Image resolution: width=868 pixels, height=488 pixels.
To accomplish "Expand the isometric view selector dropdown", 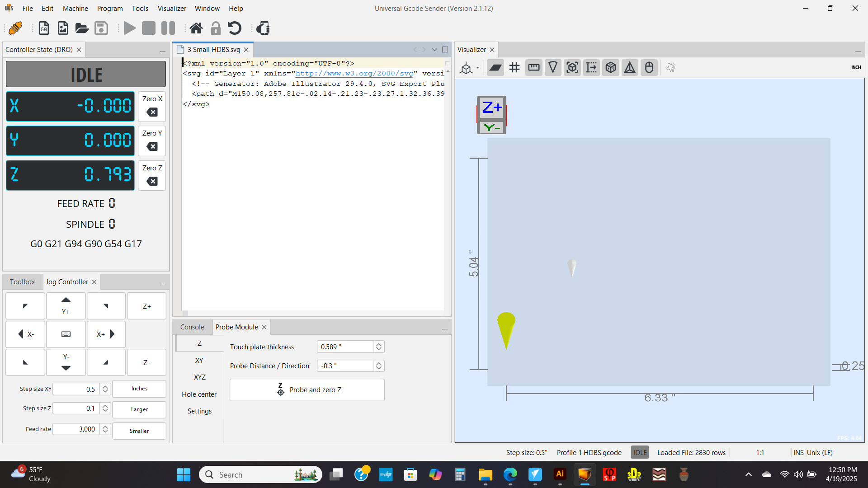I will [477, 69].
